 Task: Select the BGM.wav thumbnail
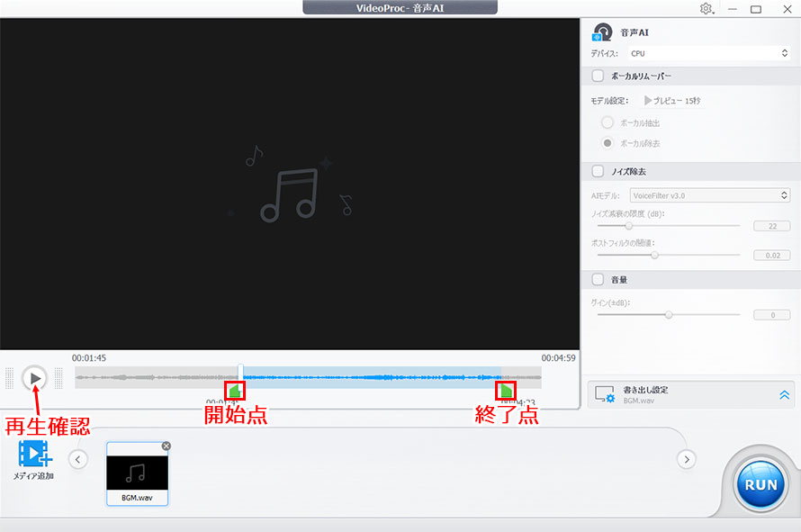click(x=137, y=473)
